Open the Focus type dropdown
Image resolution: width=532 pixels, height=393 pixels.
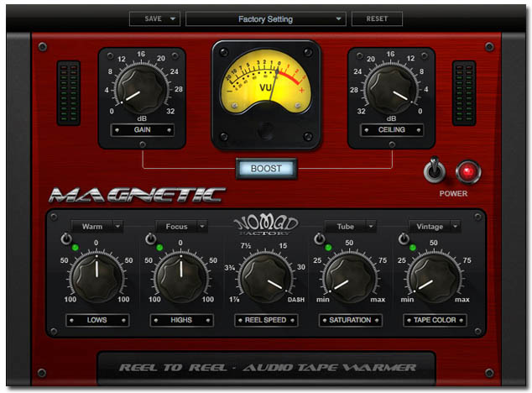click(181, 226)
